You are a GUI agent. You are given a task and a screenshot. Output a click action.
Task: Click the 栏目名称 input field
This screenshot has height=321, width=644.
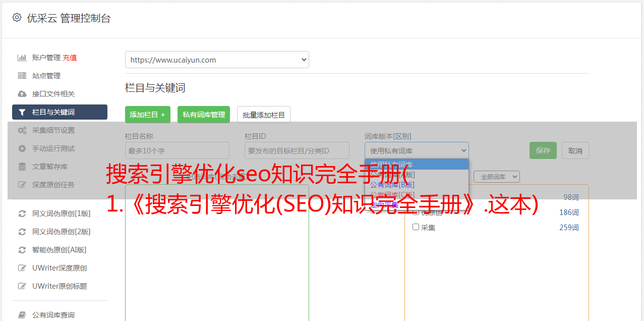(177, 150)
